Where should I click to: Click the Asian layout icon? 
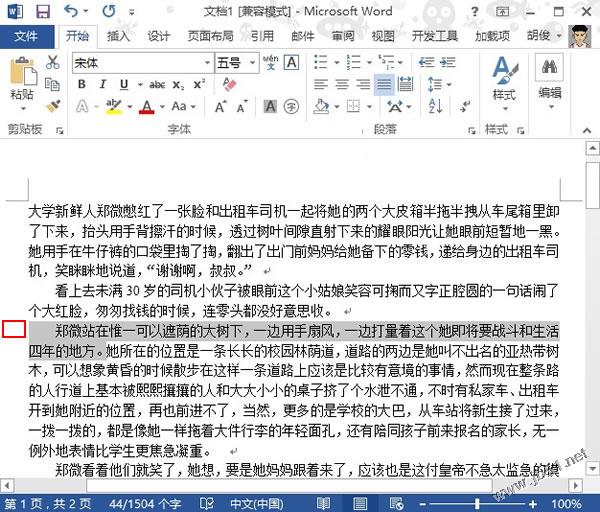point(395,107)
